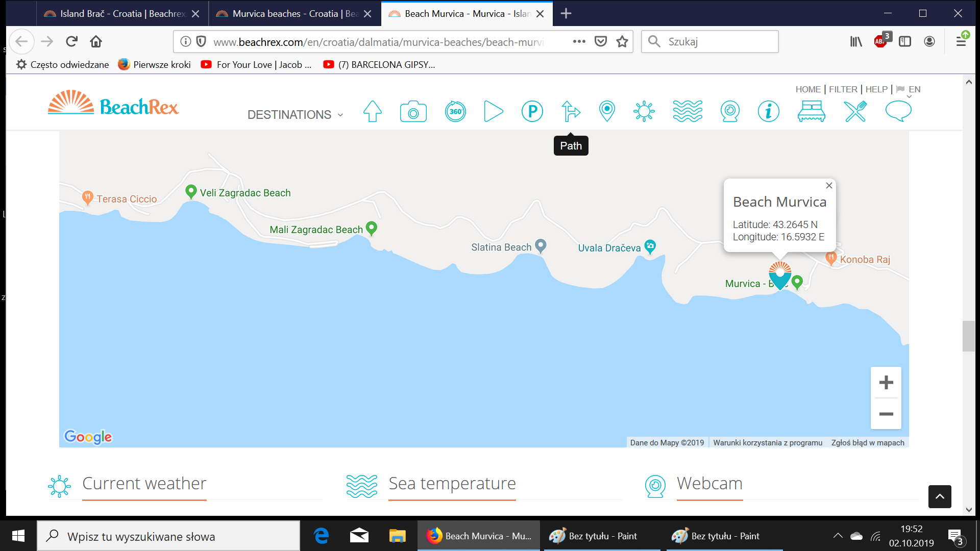
Task: Click the comments speech bubble icon
Action: (898, 111)
